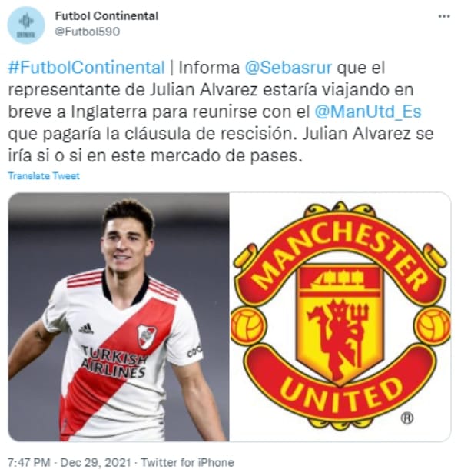Click Translate Tweet
Screen dimensions: 461x476
pyautogui.click(x=44, y=176)
